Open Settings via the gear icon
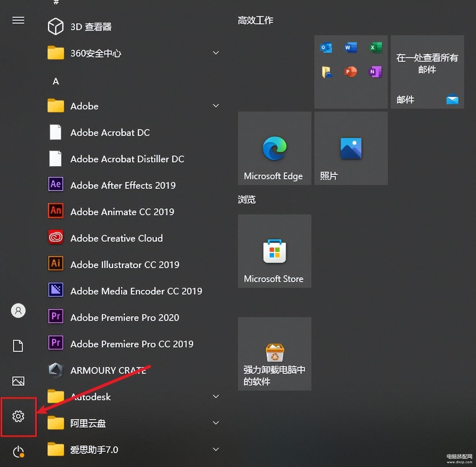This screenshot has height=467, width=476. [x=18, y=416]
